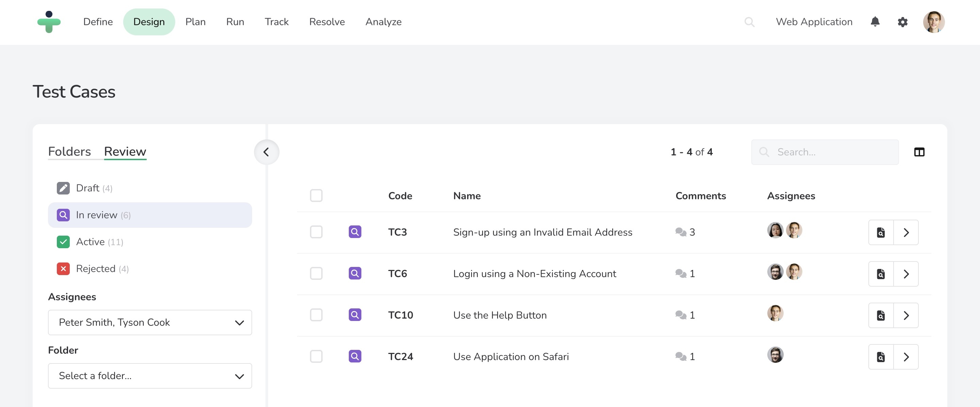The image size is (980, 407).
Task: Open the Plan menu item
Action: pos(196,22)
